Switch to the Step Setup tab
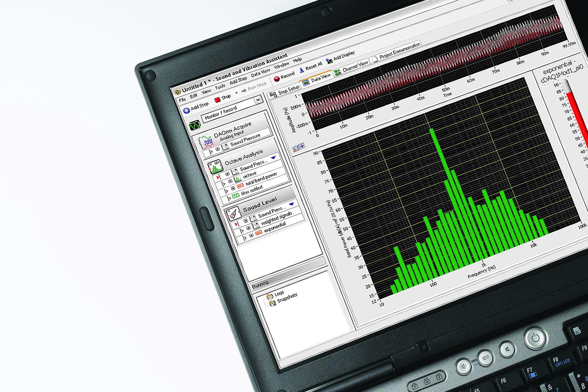 285,92
